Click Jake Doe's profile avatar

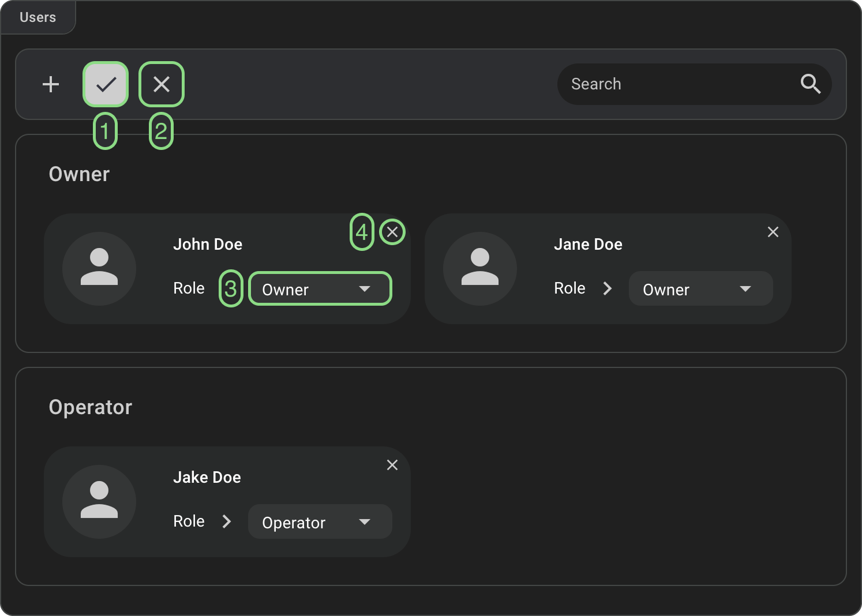pos(99,501)
